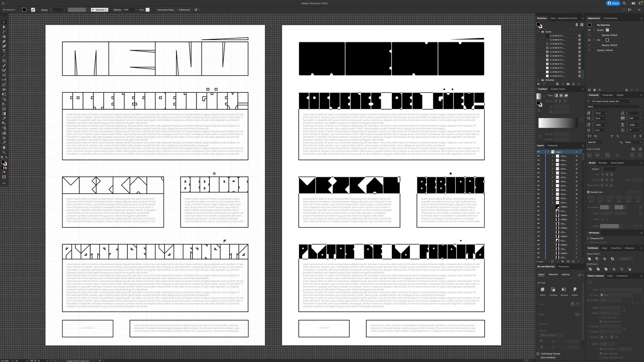Toggle Stroke visibility eye in Appearance
Image resolution: width=644 pixels, height=362 pixels.
[589, 30]
